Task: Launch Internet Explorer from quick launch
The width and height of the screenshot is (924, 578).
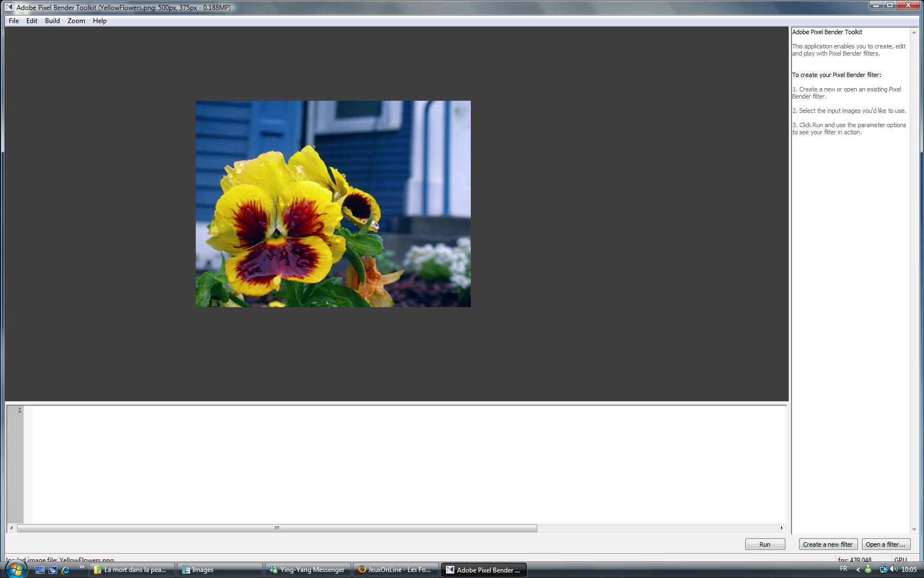Action: tap(65, 570)
